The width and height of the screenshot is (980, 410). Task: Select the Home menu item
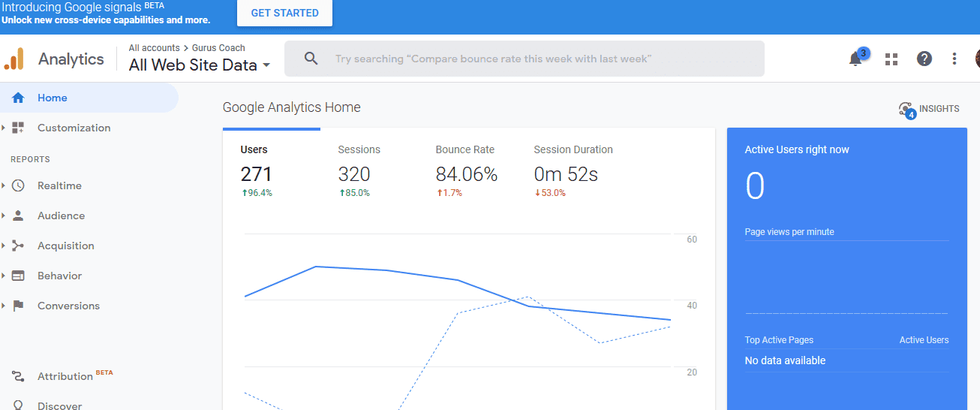[x=89, y=98]
